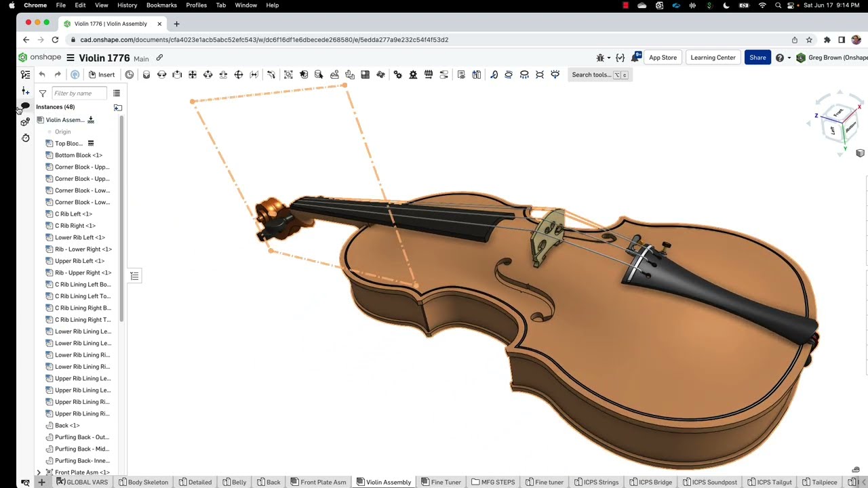Switch to the Belly tab
This screenshot has height=488, width=868.
pyautogui.click(x=233, y=482)
